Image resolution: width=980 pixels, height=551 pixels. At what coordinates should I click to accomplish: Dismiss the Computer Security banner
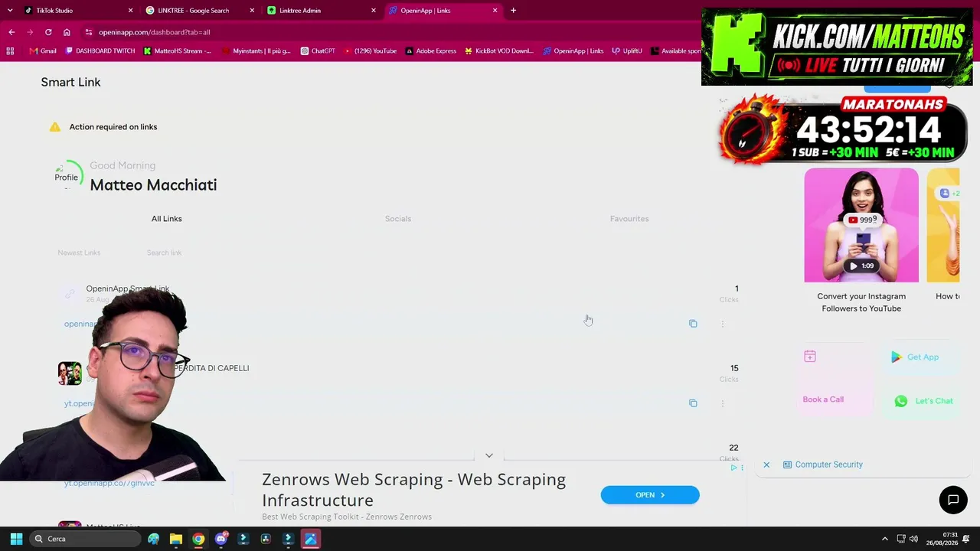(x=766, y=465)
